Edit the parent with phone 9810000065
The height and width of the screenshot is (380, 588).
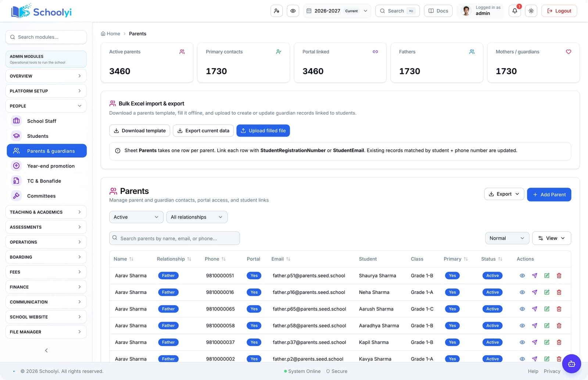(547, 309)
